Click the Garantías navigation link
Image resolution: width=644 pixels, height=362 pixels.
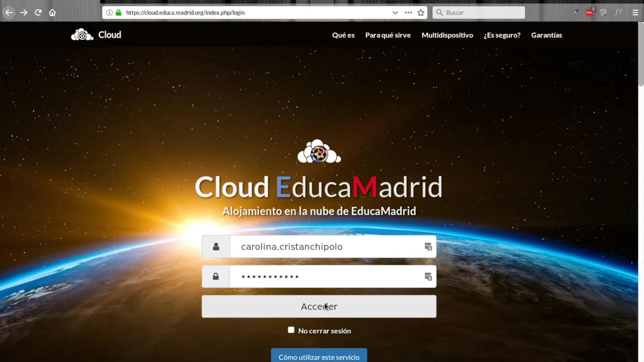click(x=546, y=35)
